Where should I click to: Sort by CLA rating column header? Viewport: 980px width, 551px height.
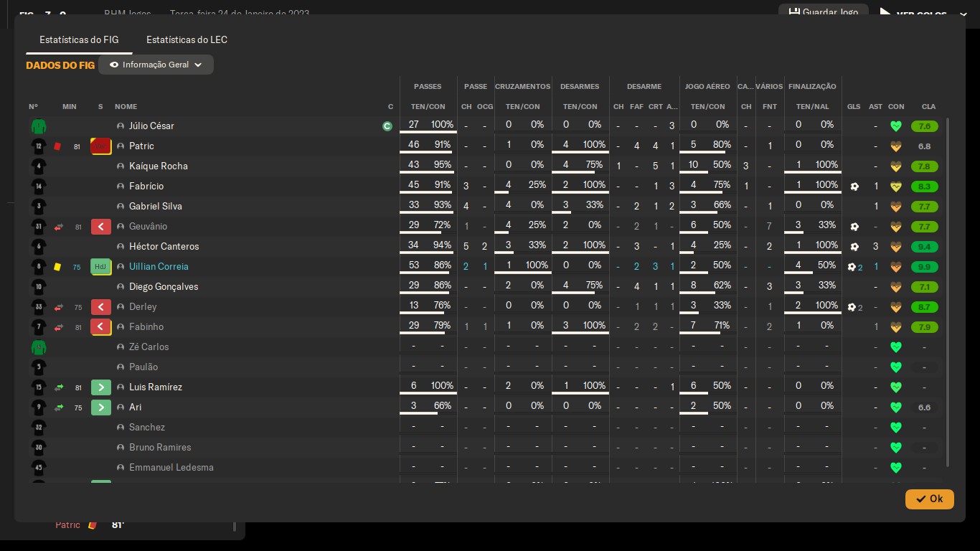point(928,107)
